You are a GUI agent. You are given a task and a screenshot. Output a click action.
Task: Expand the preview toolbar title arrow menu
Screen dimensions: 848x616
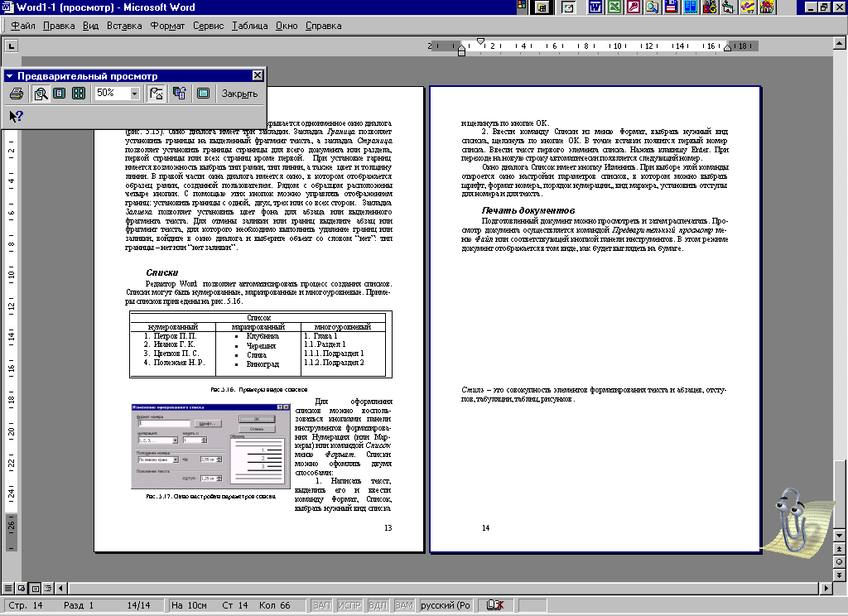click(9, 76)
